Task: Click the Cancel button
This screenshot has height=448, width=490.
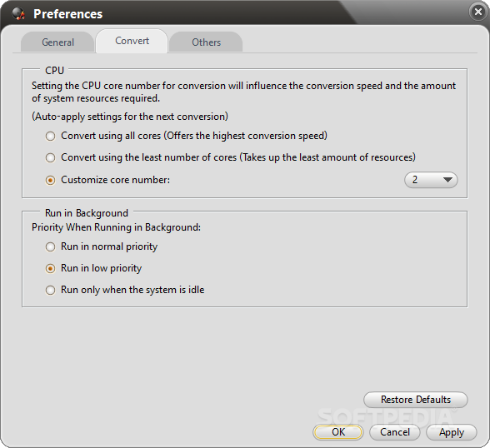Action: (x=395, y=432)
